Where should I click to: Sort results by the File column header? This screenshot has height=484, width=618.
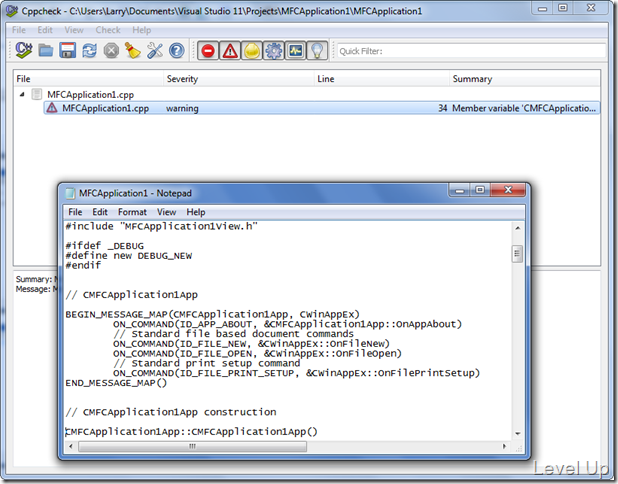(88, 79)
